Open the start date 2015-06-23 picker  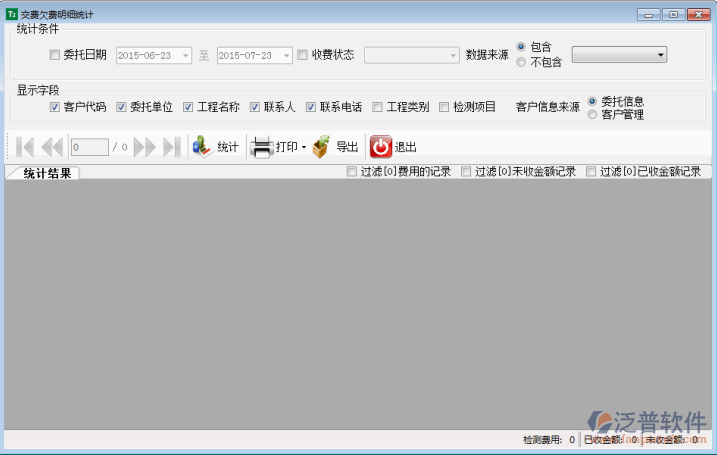click(x=186, y=55)
